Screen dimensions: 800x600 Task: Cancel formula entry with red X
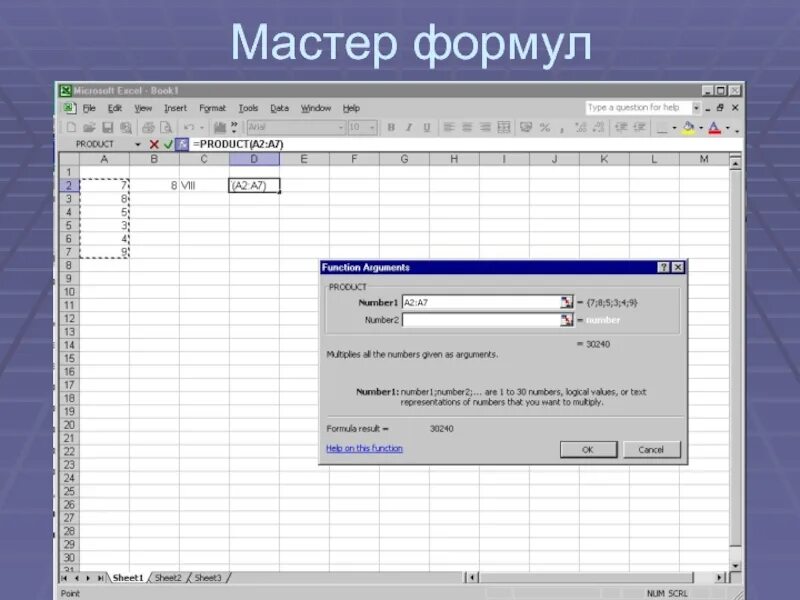154,144
